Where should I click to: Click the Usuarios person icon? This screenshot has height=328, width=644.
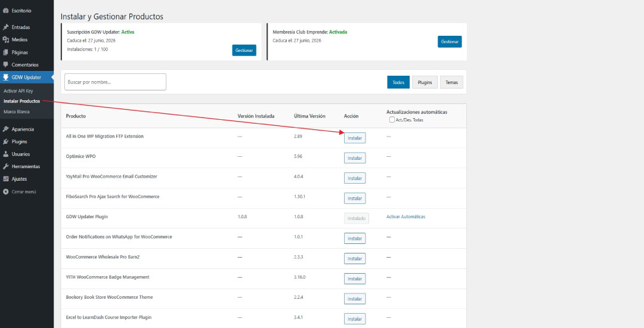(6, 154)
